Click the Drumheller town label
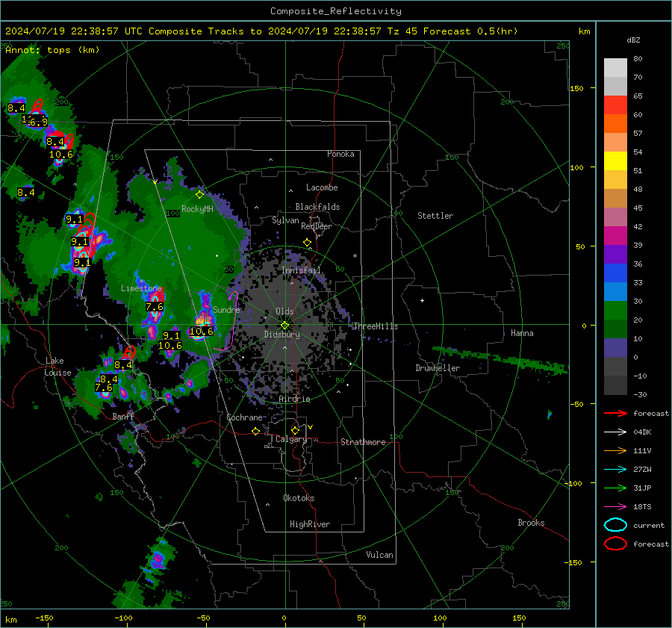672x628 pixels. click(438, 368)
